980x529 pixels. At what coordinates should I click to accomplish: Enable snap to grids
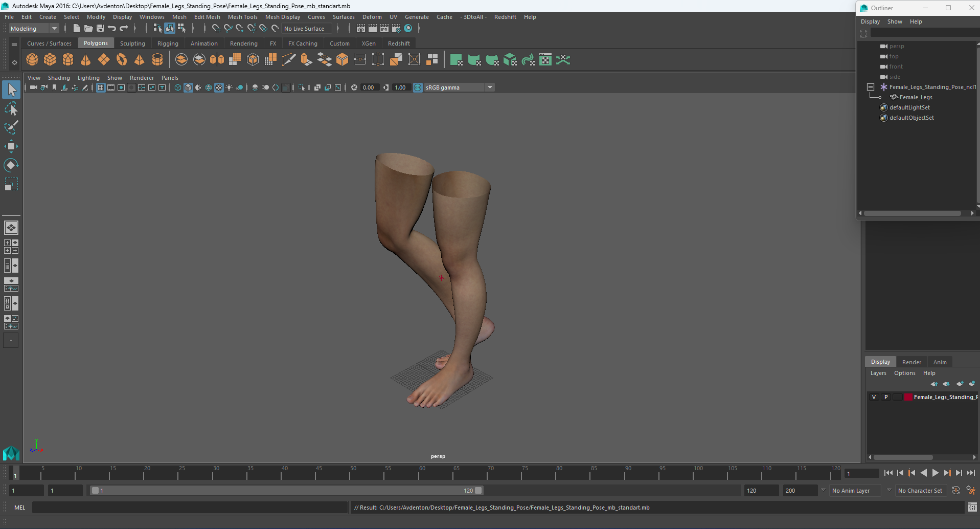[216, 29]
